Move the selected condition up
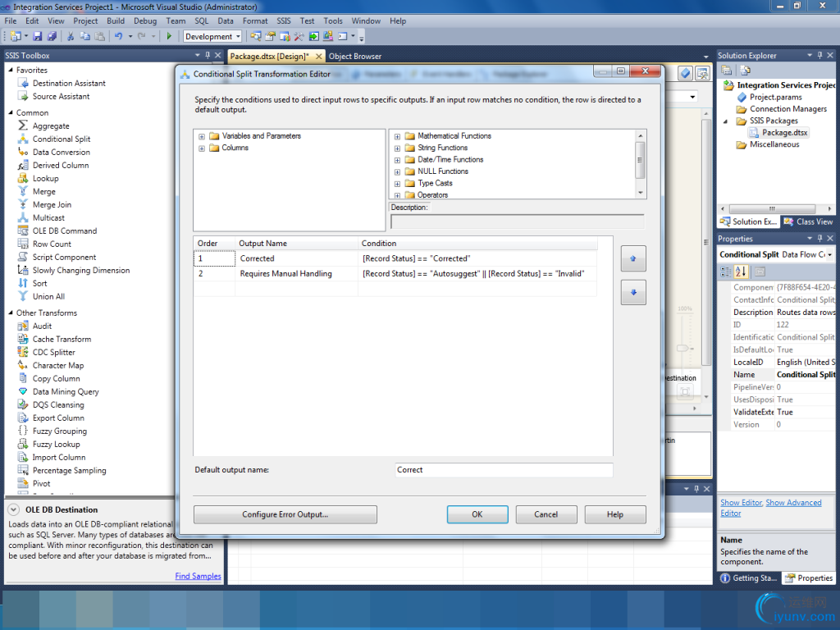The height and width of the screenshot is (630, 840). click(x=633, y=258)
